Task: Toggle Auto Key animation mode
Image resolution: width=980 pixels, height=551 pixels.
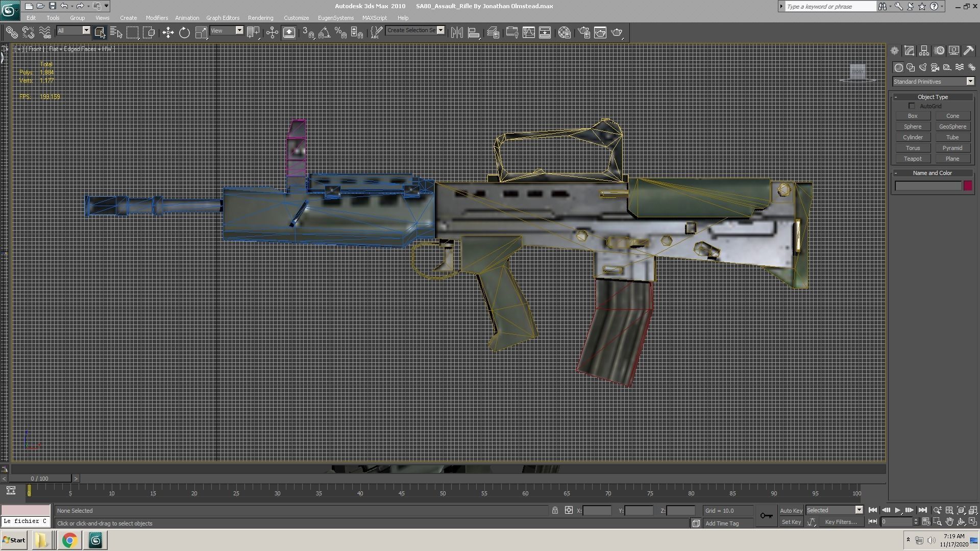Action: 791,511
